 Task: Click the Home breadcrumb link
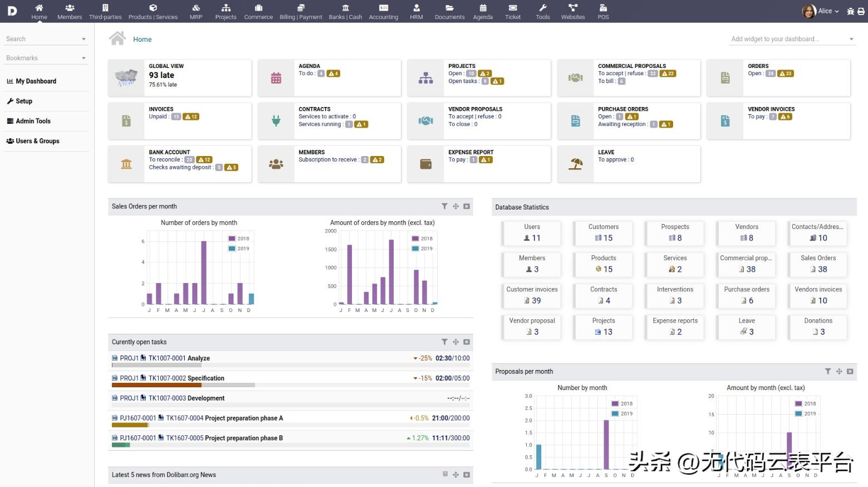142,40
